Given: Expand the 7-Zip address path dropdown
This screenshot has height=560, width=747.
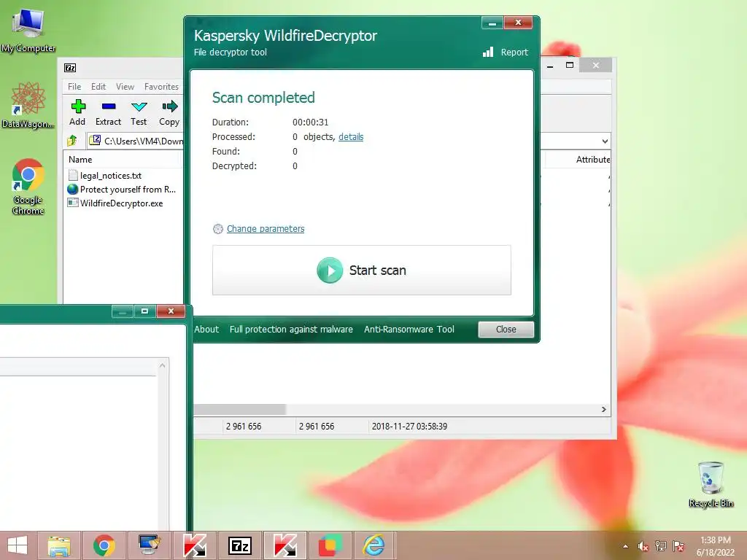Looking at the screenshot, I should (x=605, y=141).
